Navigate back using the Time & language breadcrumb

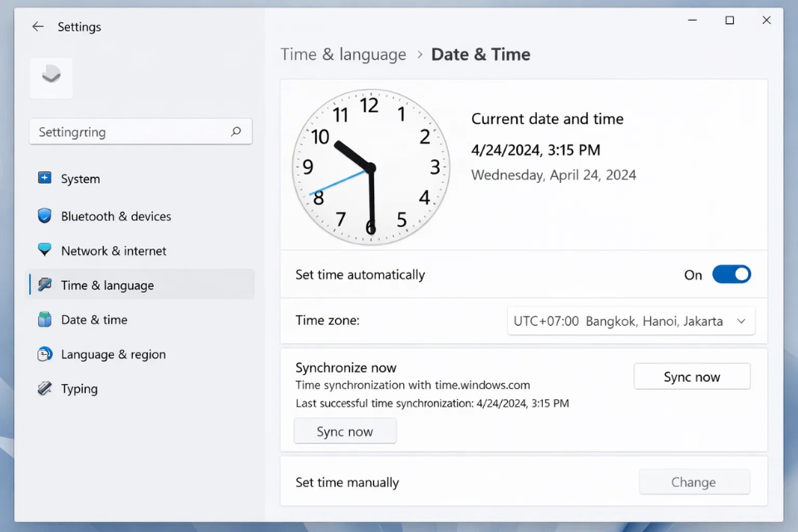coord(343,54)
